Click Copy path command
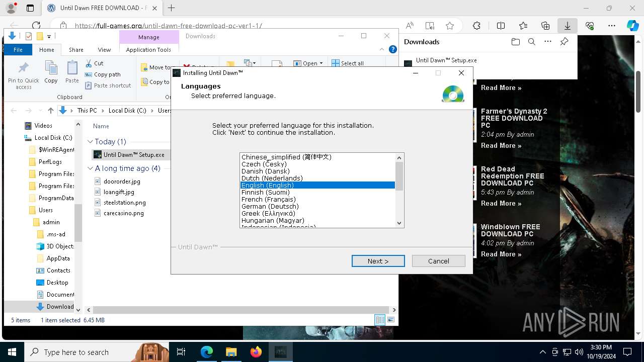 point(103,74)
